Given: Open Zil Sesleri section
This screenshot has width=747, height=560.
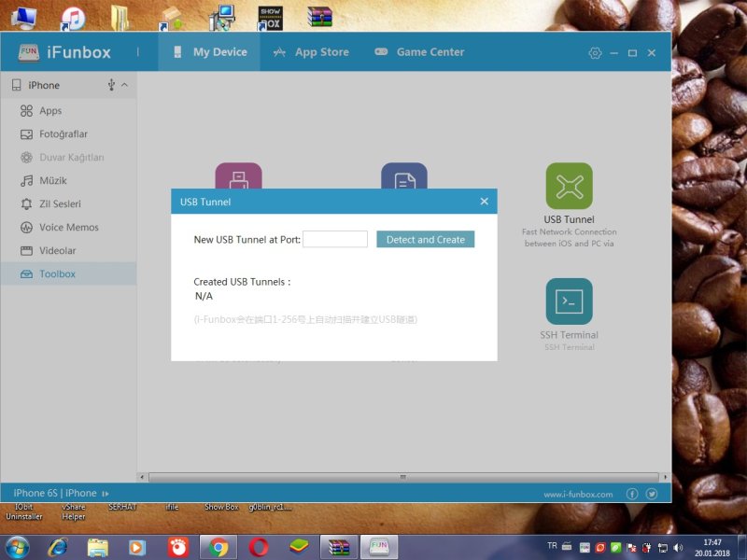Looking at the screenshot, I should click(x=60, y=204).
